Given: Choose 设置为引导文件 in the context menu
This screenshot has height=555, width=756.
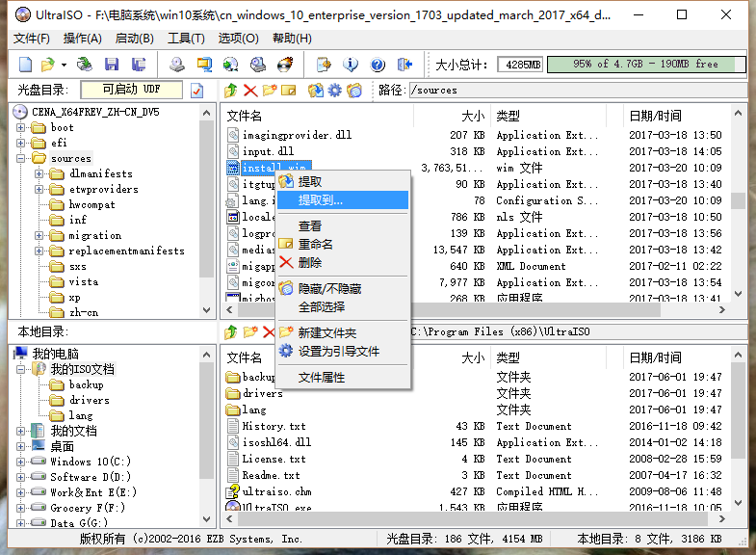Looking at the screenshot, I should [343, 351].
